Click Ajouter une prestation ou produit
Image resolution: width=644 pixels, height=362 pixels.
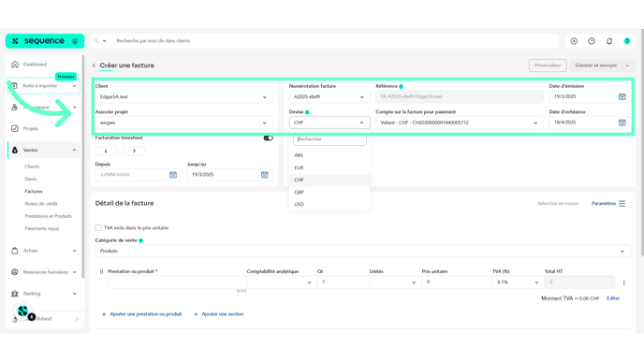click(x=141, y=314)
